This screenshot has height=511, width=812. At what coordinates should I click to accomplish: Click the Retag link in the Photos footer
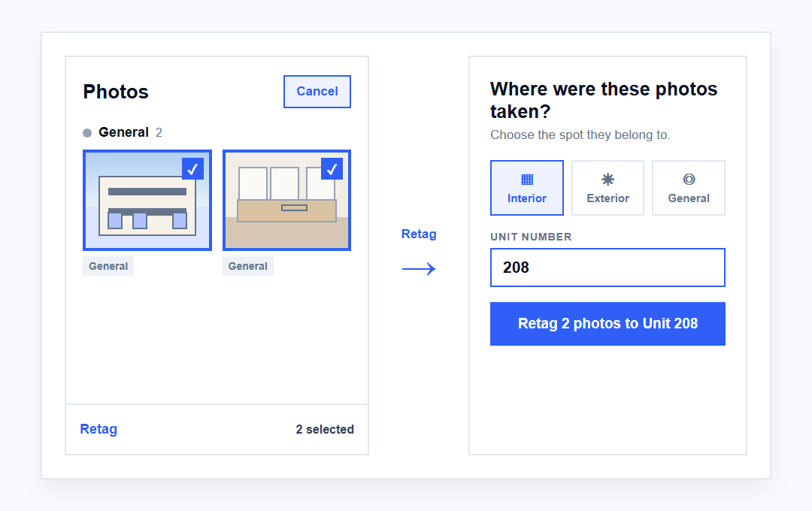coord(98,429)
